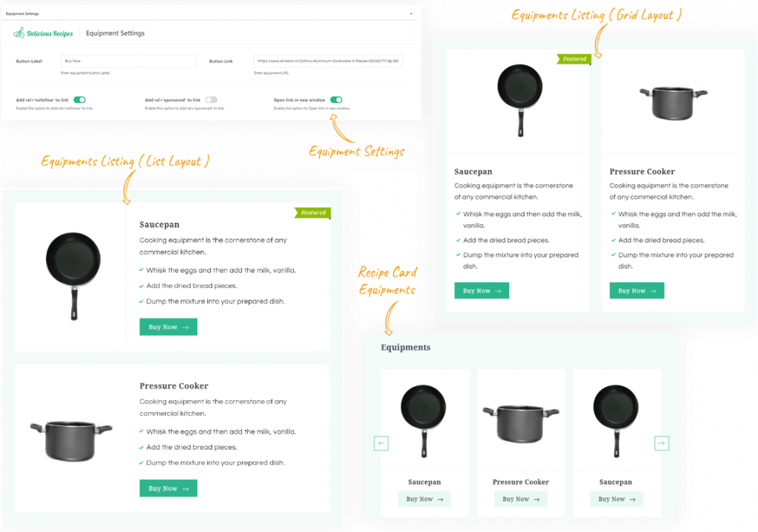Image resolution: width=758 pixels, height=532 pixels.
Task: Click the Button Label input field
Action: pyautogui.click(x=129, y=61)
